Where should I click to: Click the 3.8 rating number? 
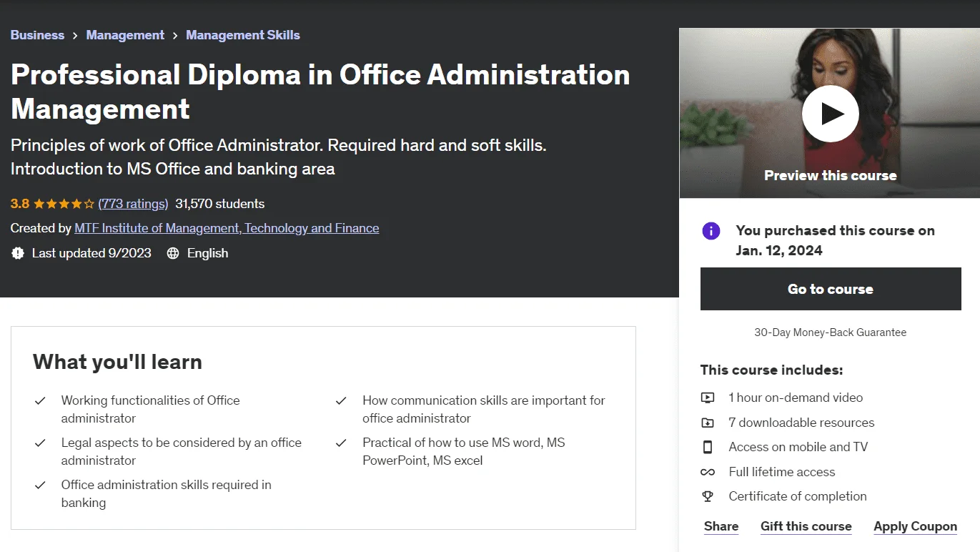click(20, 204)
